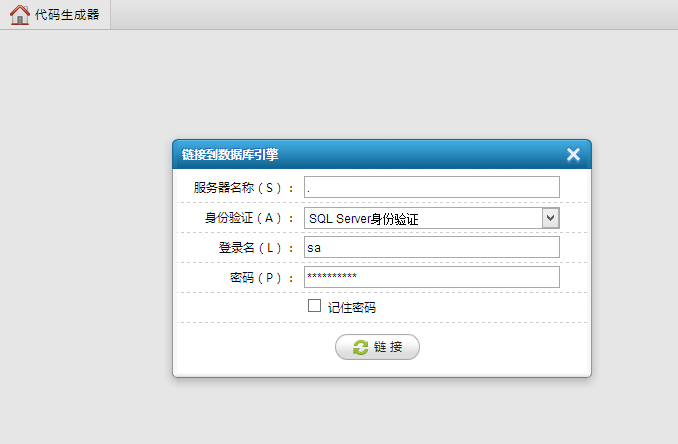
Task: Click the 服务器名称（S） label
Action: (x=243, y=188)
